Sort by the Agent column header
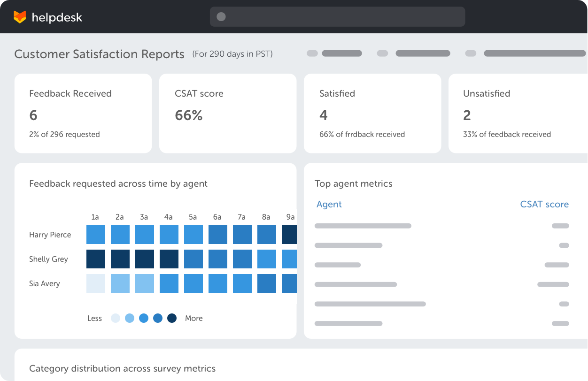The image size is (588, 381). (329, 204)
